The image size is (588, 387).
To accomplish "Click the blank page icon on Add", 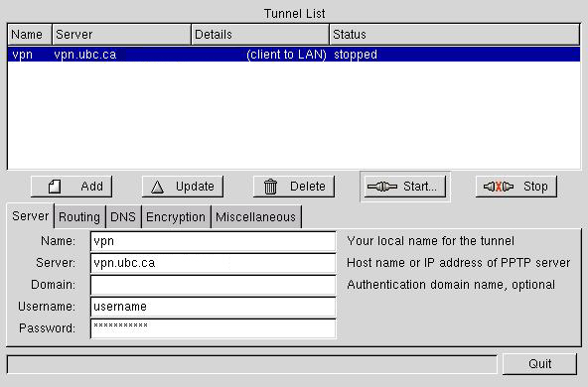I will tap(55, 187).
